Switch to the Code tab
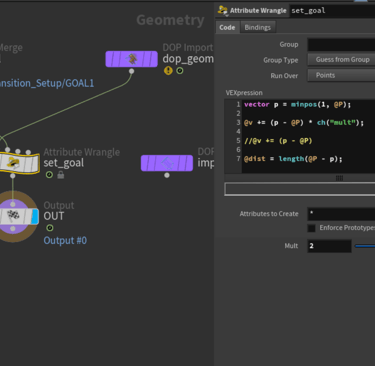375x366 pixels. 227,27
